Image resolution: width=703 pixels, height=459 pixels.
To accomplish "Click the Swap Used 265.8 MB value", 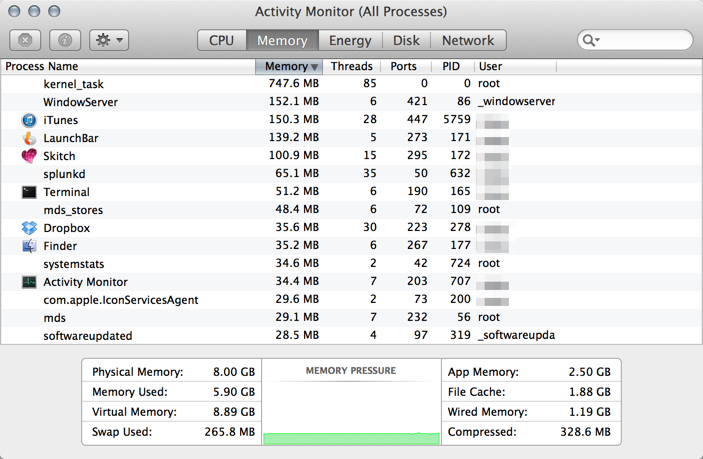I will coord(230,432).
